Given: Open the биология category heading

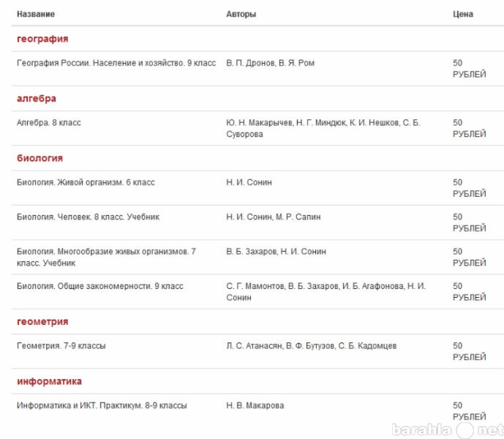Looking at the screenshot, I should tap(40, 158).
